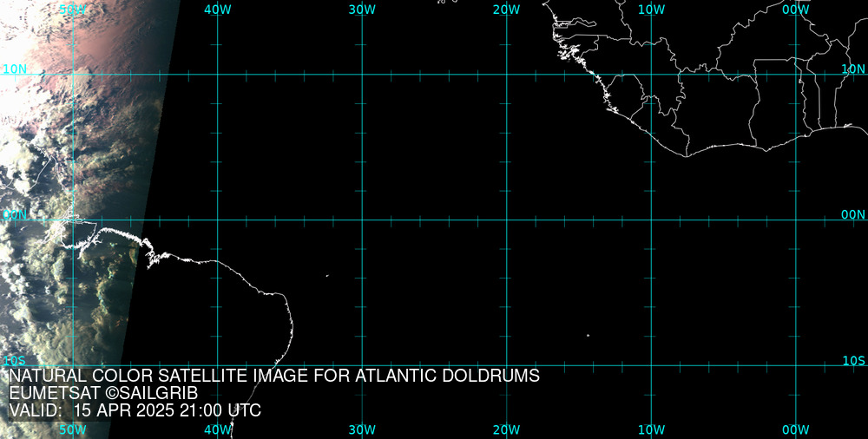Click the '00N' latitude label on the left edge

15,215
